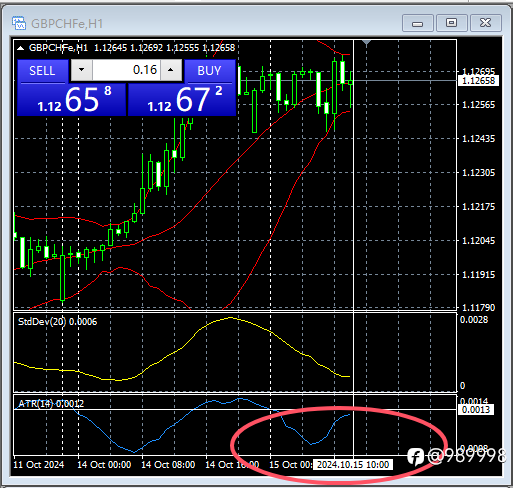Screen dimensions: 513x488
Task: Click the GBPCHFe chart window icon
Action: coord(19,23)
